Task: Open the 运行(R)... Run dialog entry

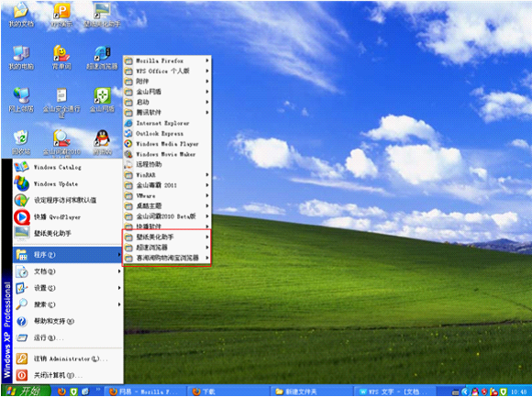Action: pyautogui.click(x=68, y=337)
